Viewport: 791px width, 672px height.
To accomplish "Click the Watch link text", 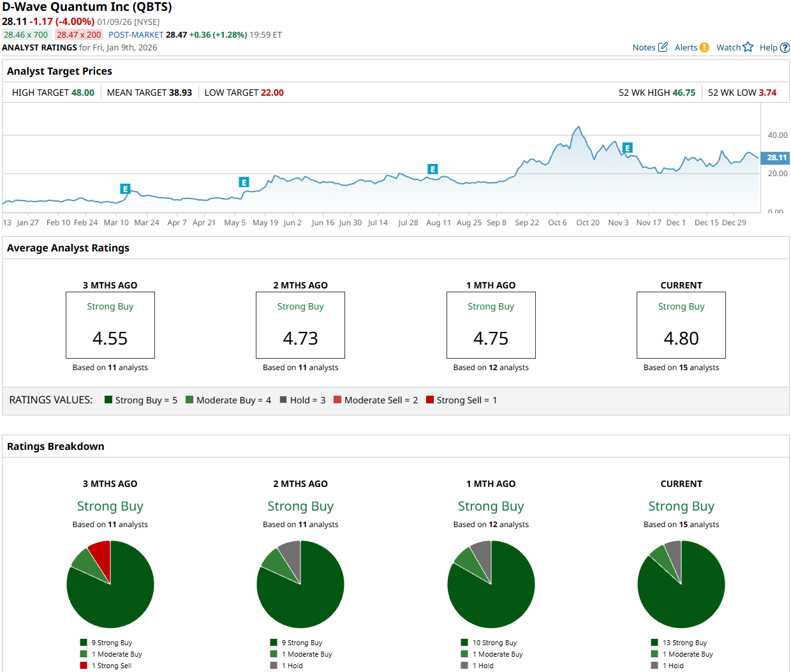I will 728,48.
